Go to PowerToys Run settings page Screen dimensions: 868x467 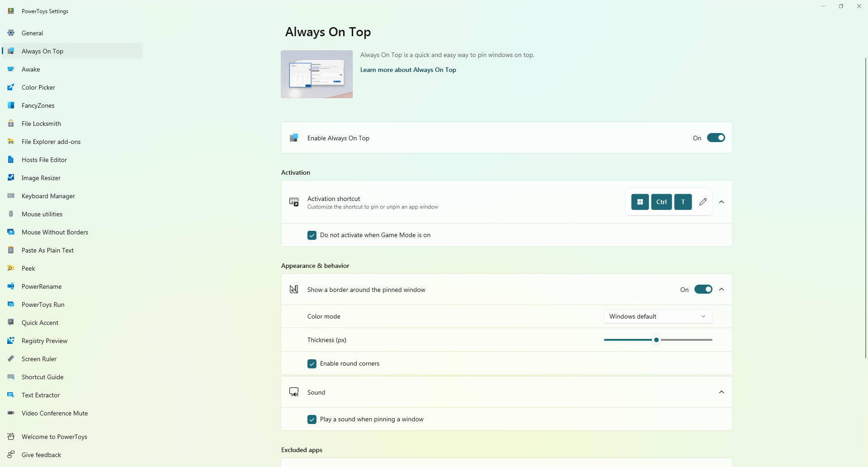pyautogui.click(x=43, y=305)
